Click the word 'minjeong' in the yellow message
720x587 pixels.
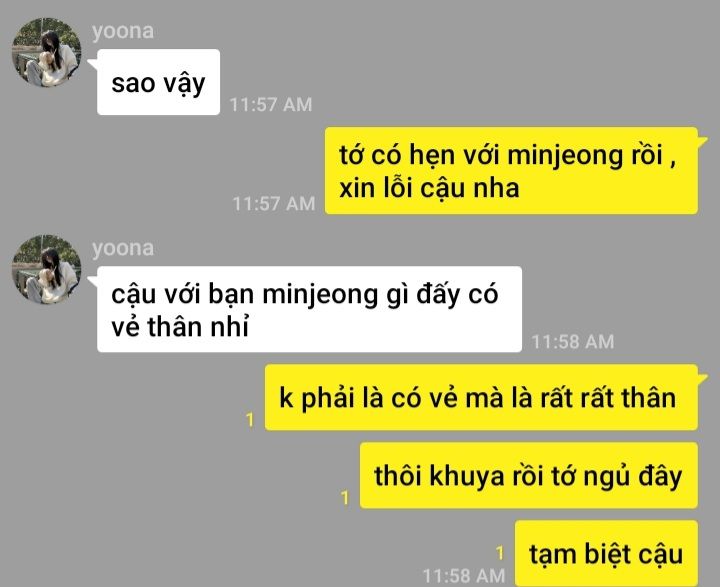(565, 155)
